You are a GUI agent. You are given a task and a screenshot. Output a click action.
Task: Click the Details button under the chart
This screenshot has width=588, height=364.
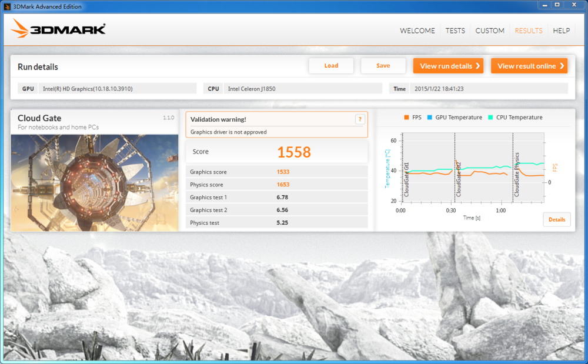pyautogui.click(x=556, y=220)
